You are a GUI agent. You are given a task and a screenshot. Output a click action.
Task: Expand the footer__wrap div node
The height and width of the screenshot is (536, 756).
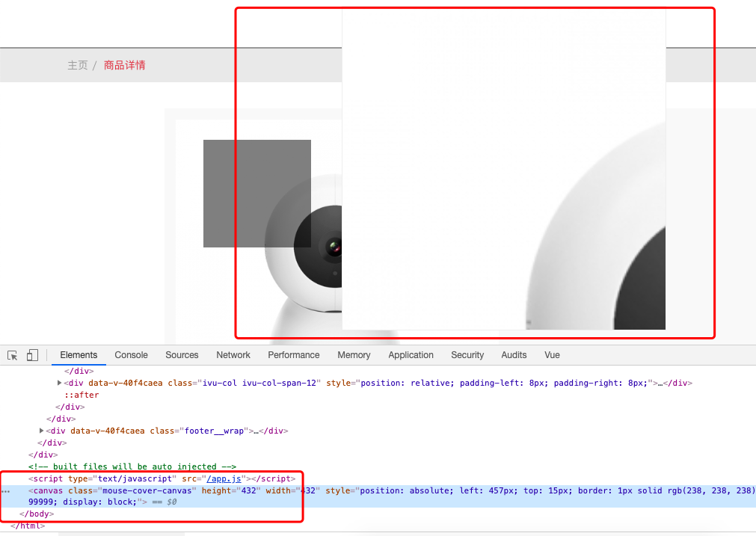tap(42, 431)
